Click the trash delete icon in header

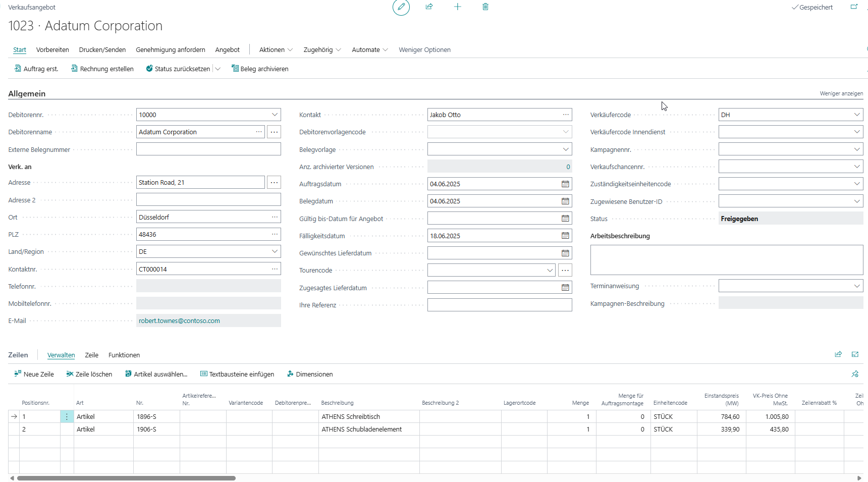point(485,7)
